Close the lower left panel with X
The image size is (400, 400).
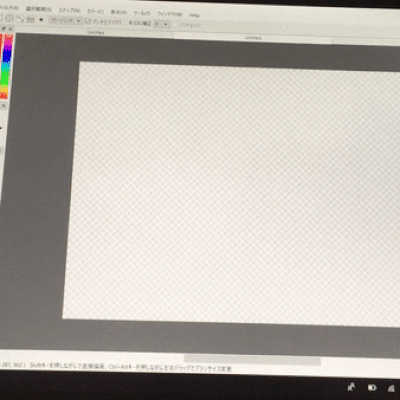coord(3,105)
